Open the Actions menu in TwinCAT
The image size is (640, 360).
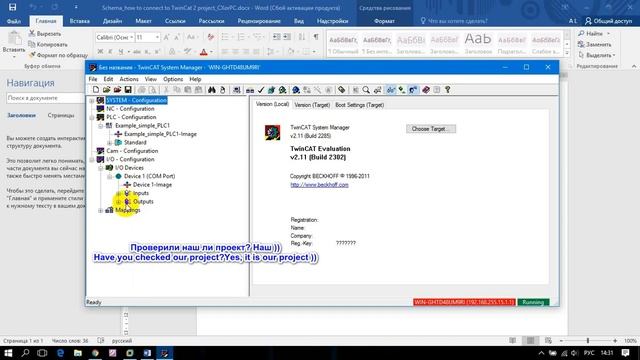129,79
